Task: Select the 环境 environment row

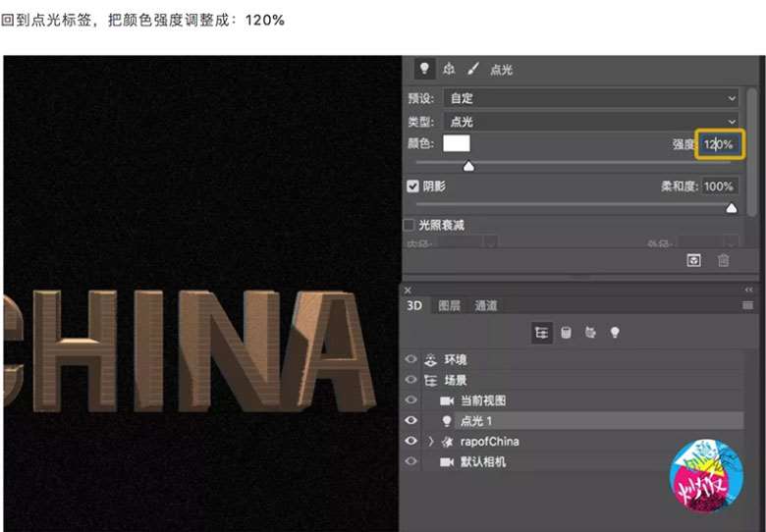Action: (x=581, y=359)
